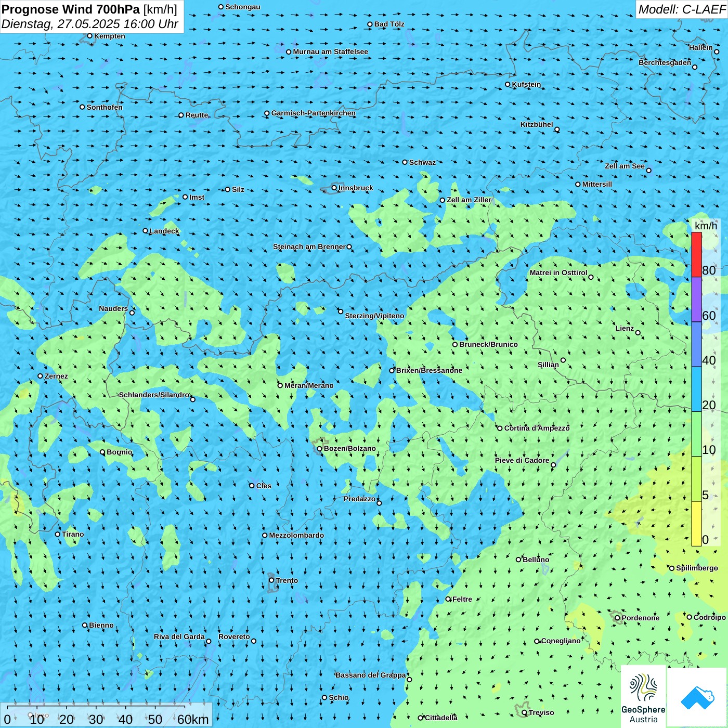This screenshot has width=728, height=728.
Task: Click the Schongau city marker
Action: (221, 7)
